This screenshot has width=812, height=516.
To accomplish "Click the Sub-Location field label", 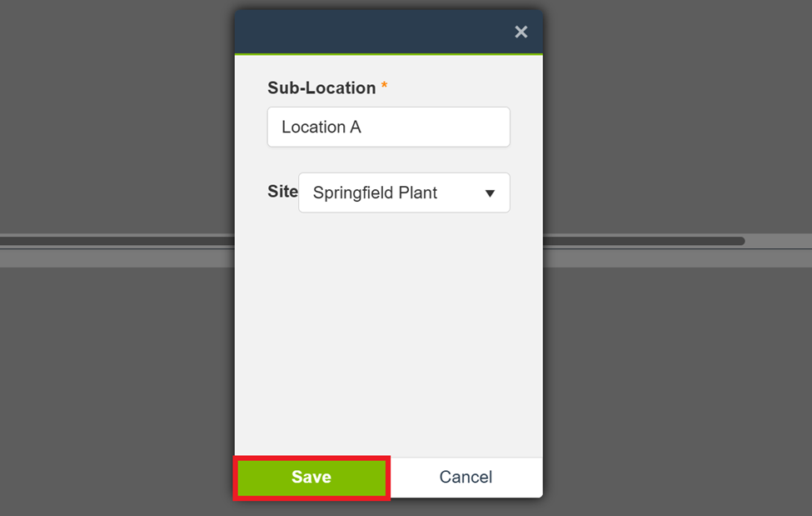I will pyautogui.click(x=321, y=88).
